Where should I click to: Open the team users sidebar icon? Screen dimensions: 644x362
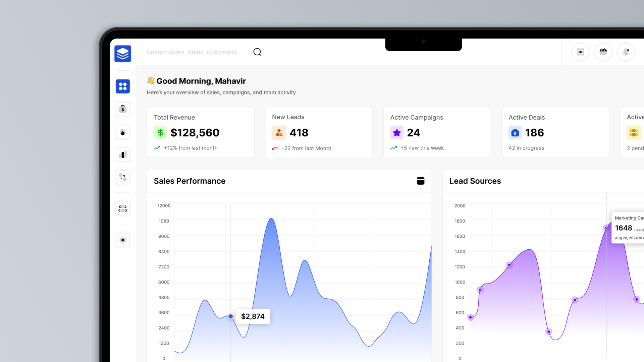123,208
